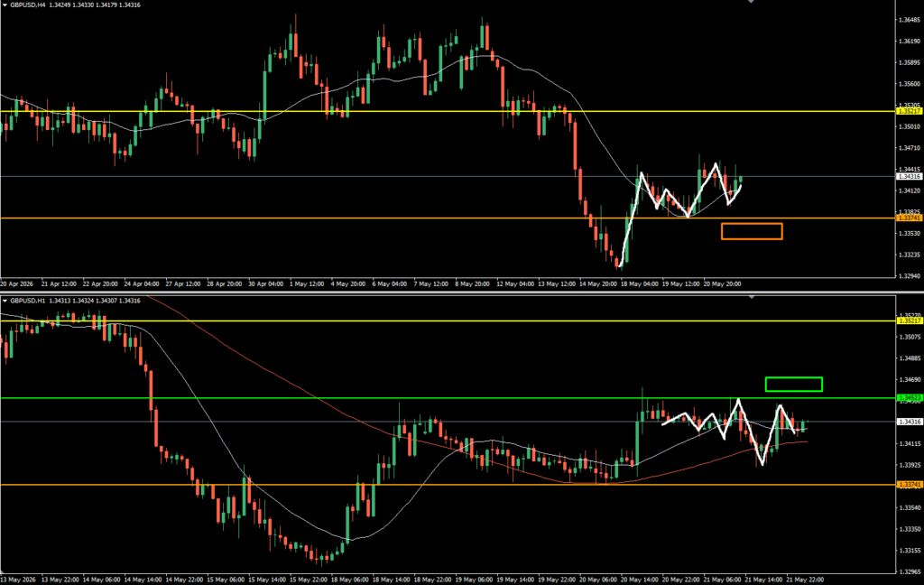Screen dimensions: 924x585
Task: Click the 30 Apr 04:00 time label
Action: 266,284
